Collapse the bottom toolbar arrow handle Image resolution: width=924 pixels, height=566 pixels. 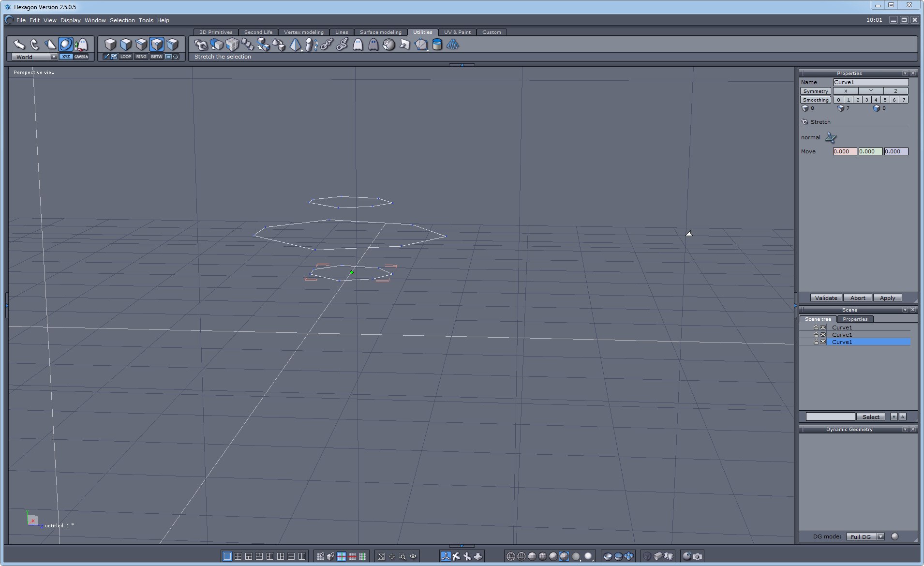[x=462, y=546]
